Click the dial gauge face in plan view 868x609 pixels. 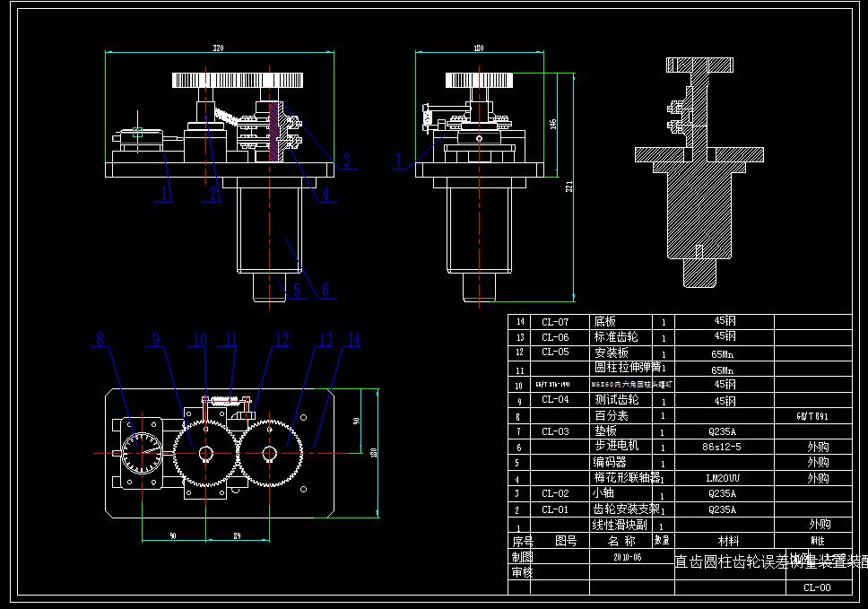pyautogui.click(x=143, y=453)
